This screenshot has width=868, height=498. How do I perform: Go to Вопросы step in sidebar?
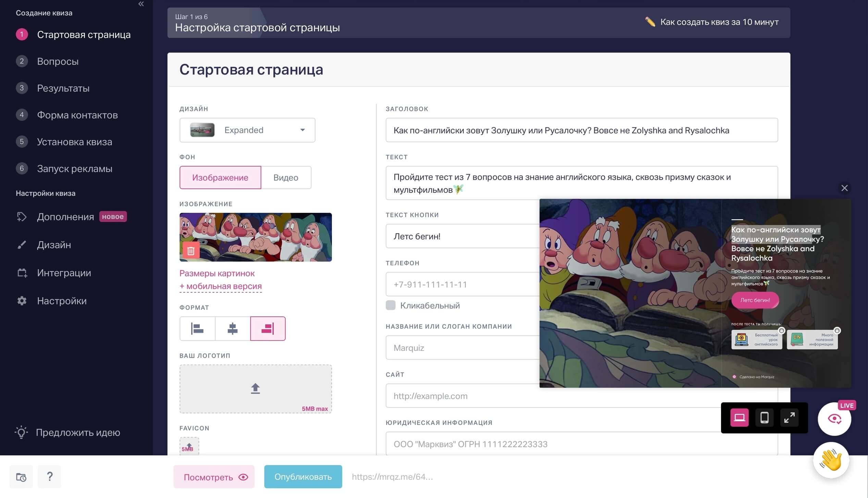coord(58,61)
